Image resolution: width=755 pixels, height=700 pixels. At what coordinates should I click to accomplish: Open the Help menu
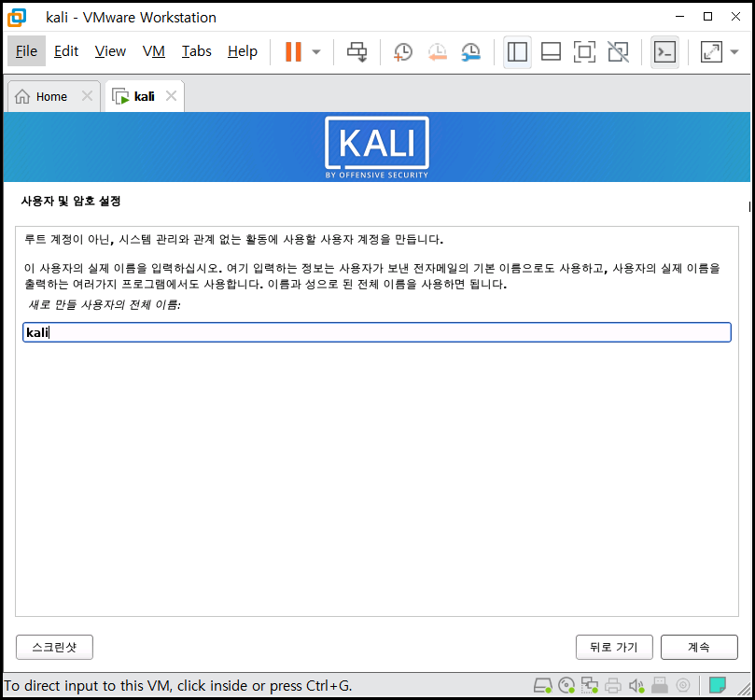click(243, 51)
